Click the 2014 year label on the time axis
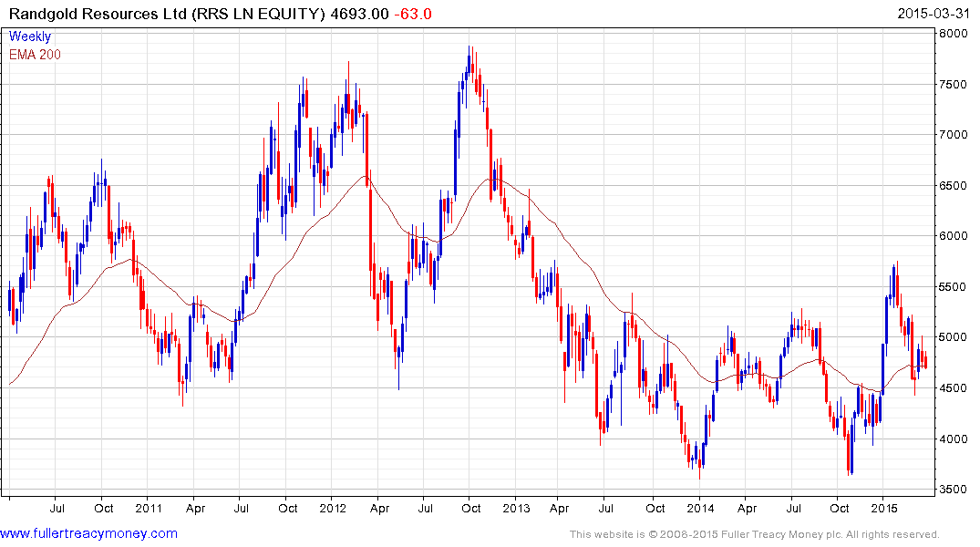 pos(700,508)
